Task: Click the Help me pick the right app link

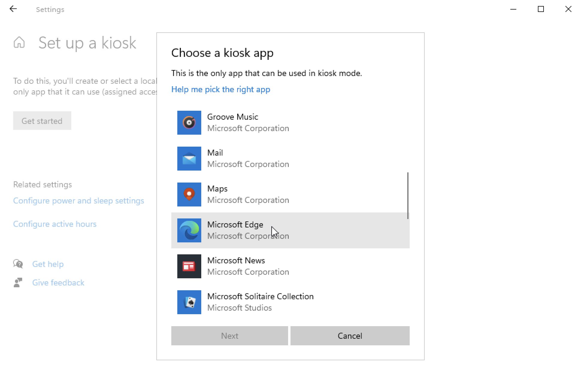Action: (x=221, y=89)
